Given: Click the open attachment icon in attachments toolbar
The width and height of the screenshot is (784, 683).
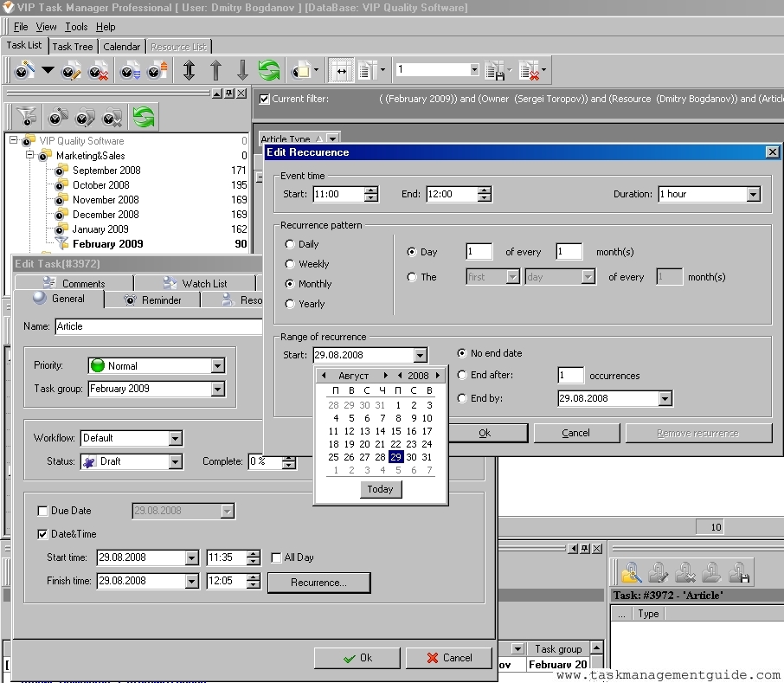Looking at the screenshot, I should click(711, 573).
